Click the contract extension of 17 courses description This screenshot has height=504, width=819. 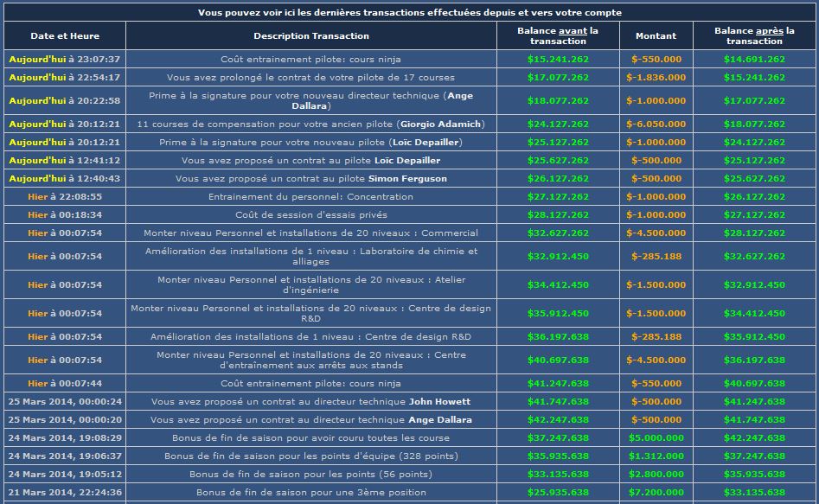click(x=310, y=77)
